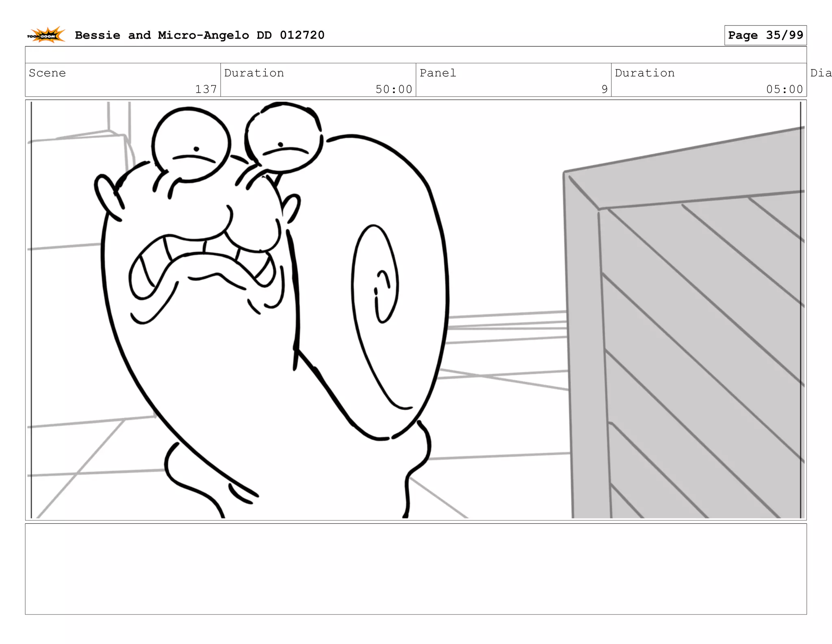Viewport: 832px width, 644px height.
Task: Select the Scene label cell
Action: pos(48,73)
